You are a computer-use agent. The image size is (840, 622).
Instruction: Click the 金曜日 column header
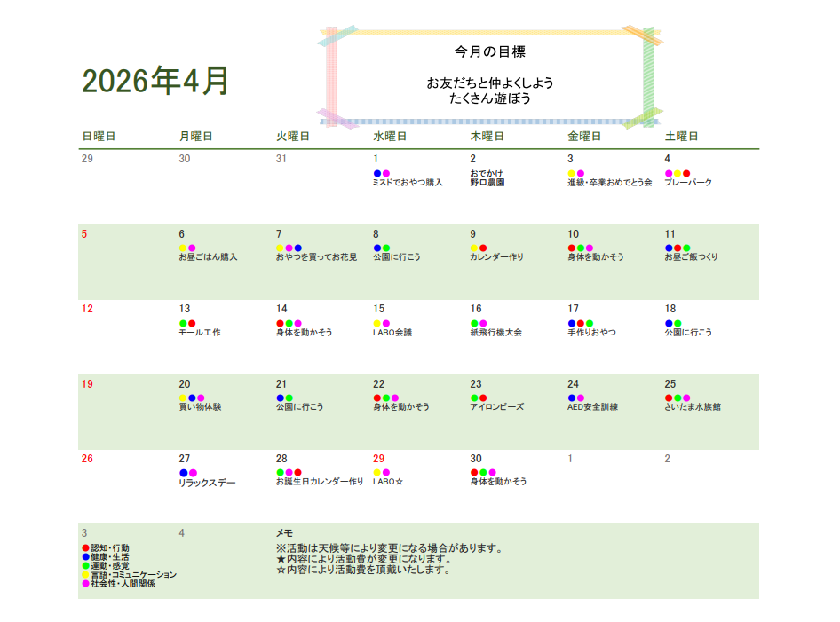(584, 137)
